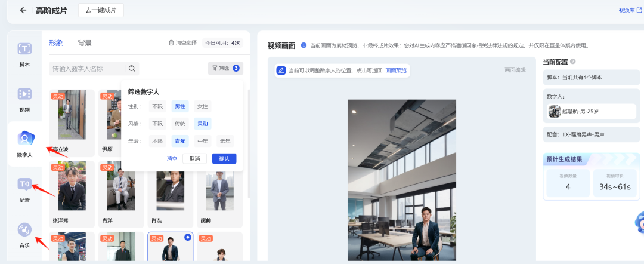644x264 pixels.
Task: Click 赵慧航-男-25岁 digital human entry
Action: point(592,112)
